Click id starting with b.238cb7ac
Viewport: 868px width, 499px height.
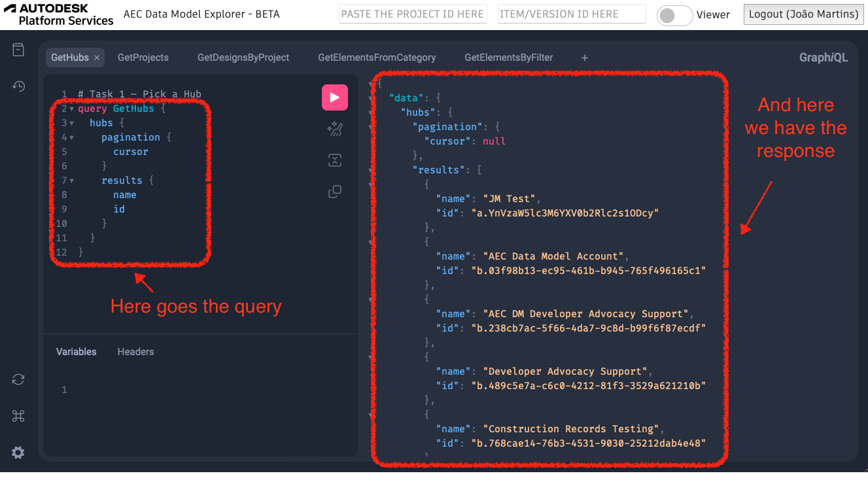[589, 328]
